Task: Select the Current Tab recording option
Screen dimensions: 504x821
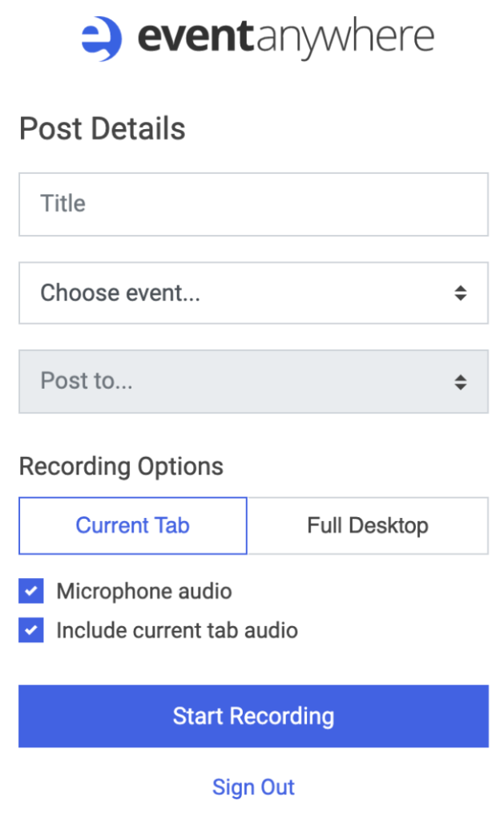Action: coord(132,525)
